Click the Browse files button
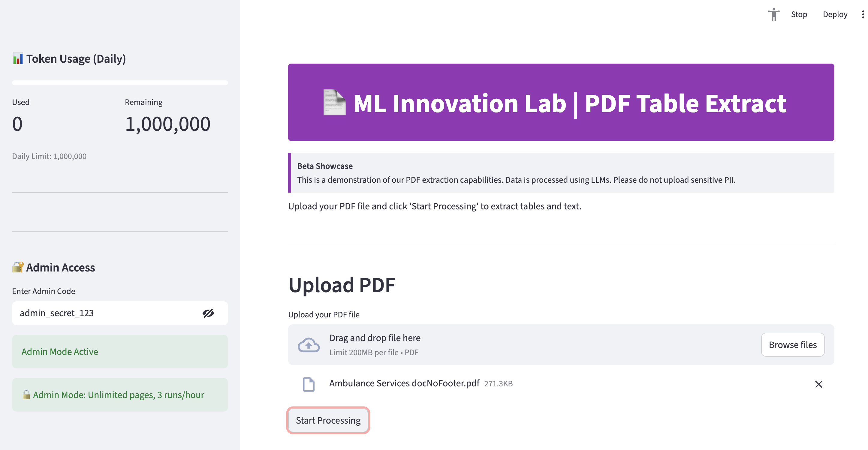Screen dimensions: 868x450 [793, 345]
